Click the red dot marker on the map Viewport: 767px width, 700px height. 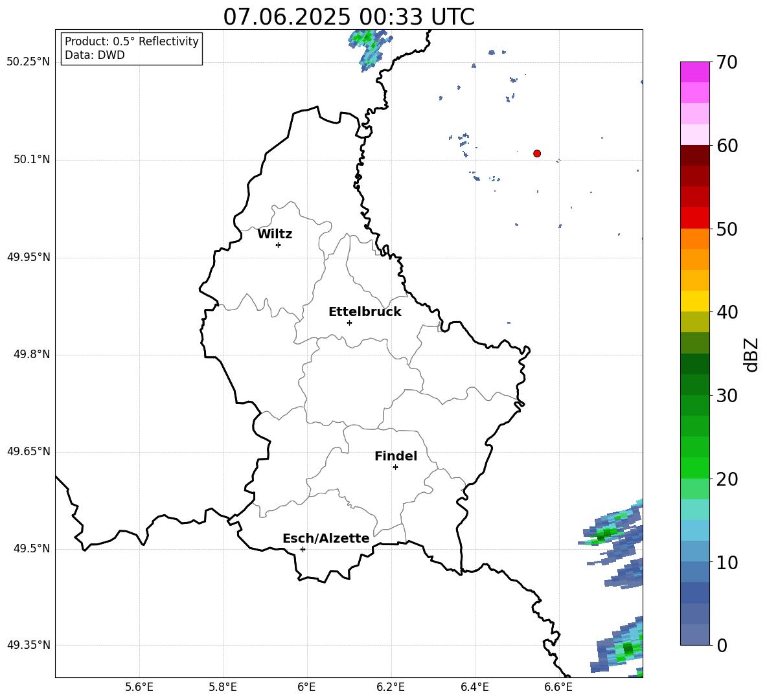click(x=537, y=153)
